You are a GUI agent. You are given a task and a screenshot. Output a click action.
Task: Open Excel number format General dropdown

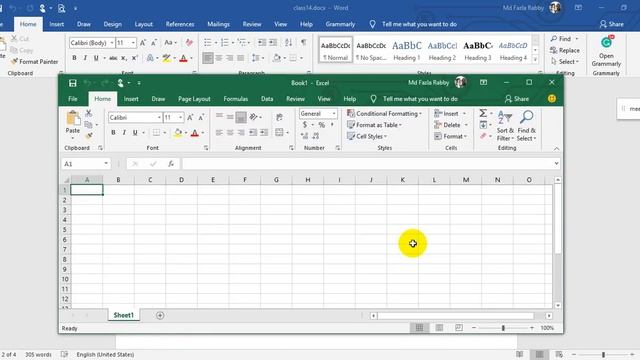pos(334,113)
